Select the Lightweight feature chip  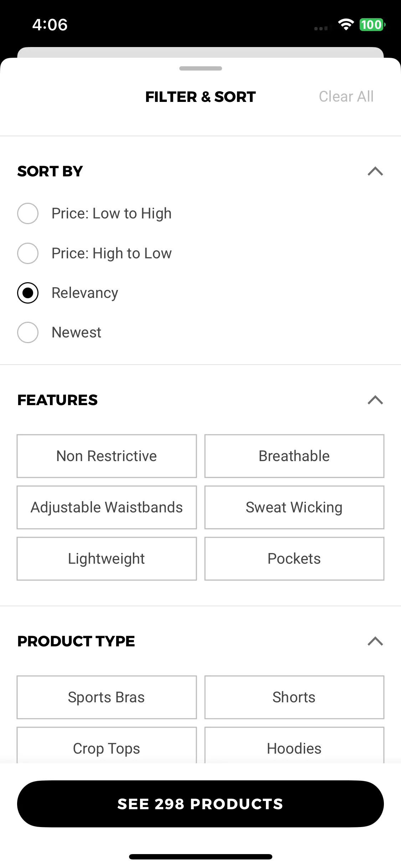pyautogui.click(x=107, y=559)
